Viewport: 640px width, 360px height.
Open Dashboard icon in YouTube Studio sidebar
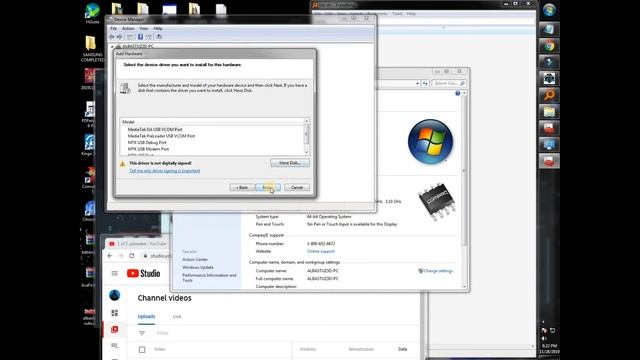(115, 313)
